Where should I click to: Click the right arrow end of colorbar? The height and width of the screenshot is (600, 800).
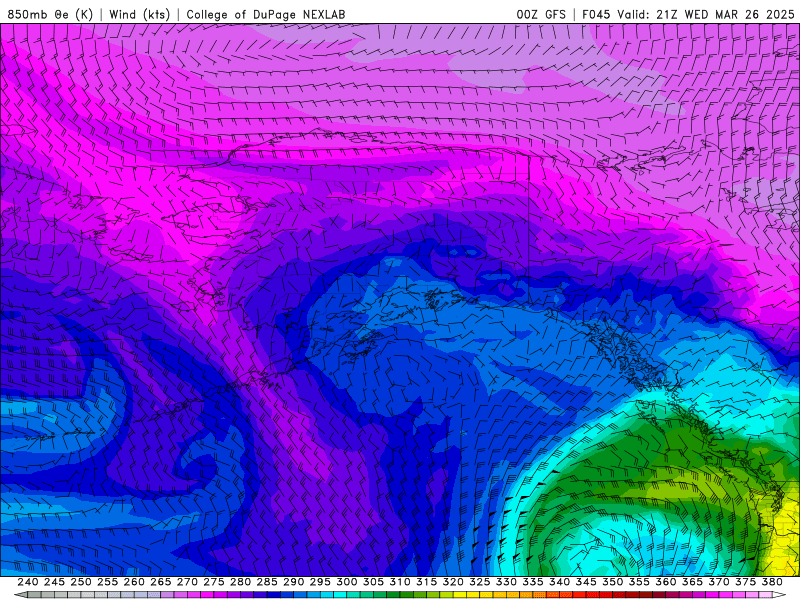click(x=780, y=595)
